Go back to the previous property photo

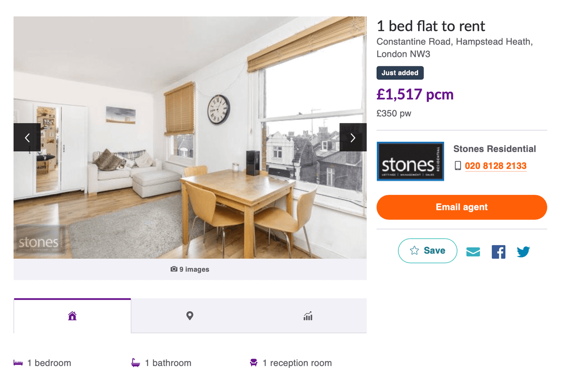pos(27,137)
